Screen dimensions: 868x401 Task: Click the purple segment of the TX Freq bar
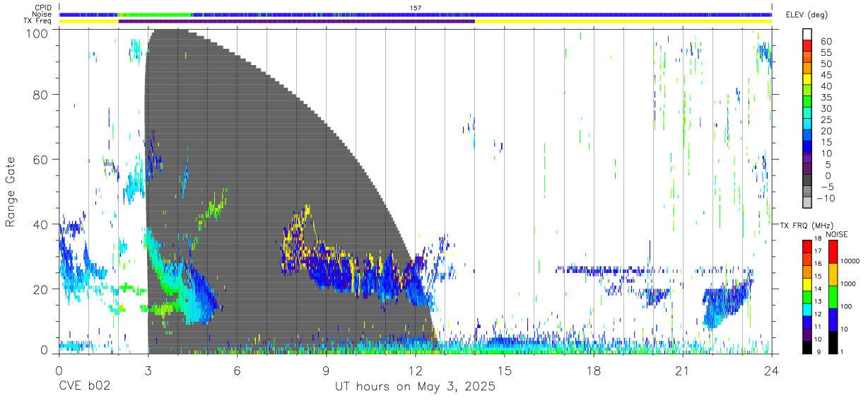click(297, 21)
